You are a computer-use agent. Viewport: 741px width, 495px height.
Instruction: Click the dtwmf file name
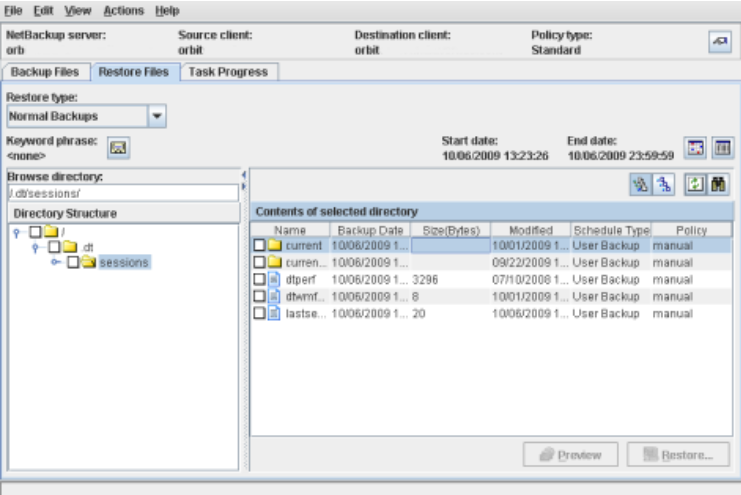coord(305,296)
